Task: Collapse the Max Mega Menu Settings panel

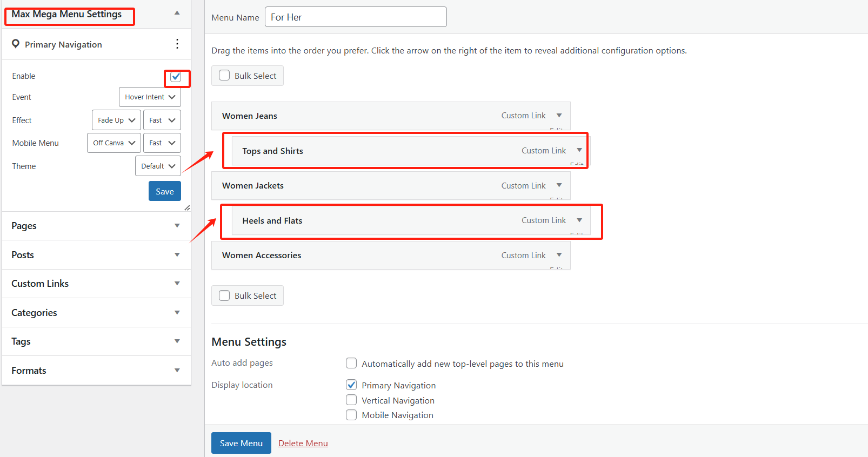Action: (x=177, y=13)
